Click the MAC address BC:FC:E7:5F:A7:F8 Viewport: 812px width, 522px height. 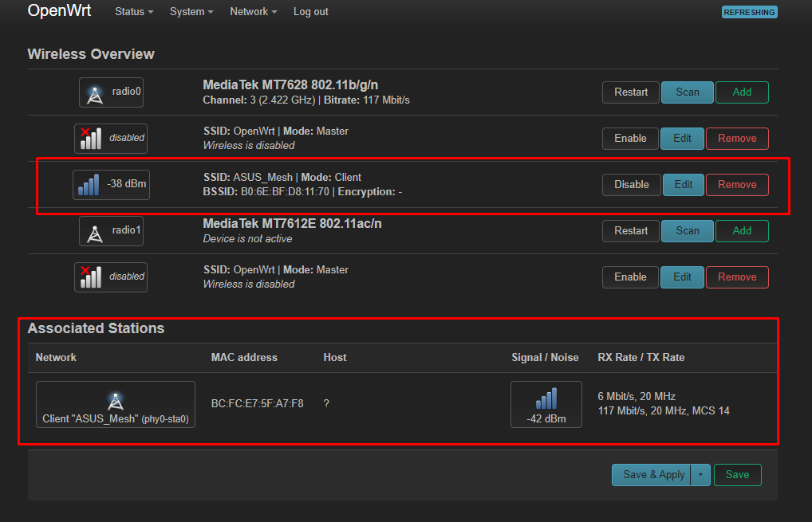(258, 403)
